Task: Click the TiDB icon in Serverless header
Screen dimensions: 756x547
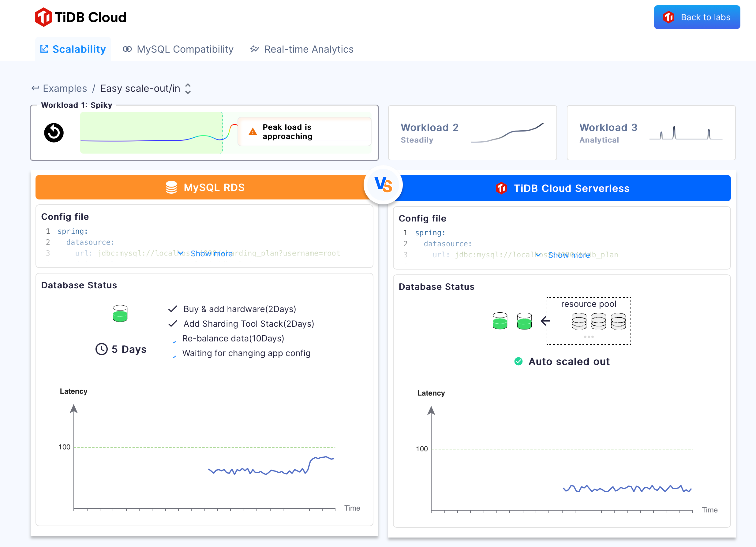Action: point(501,188)
